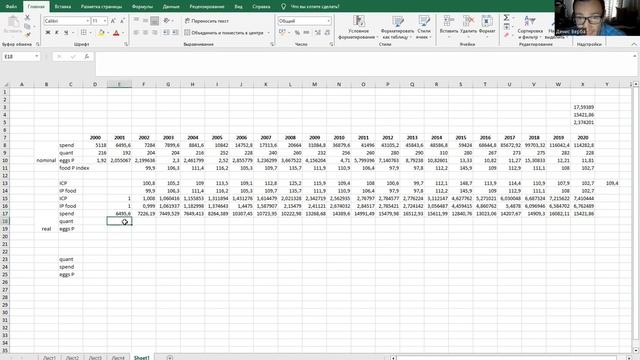Image resolution: width=640 pixels, height=360 pixels.
Task: Open Conditional Formatting (Условное форматирование) menu
Action: click(358, 27)
